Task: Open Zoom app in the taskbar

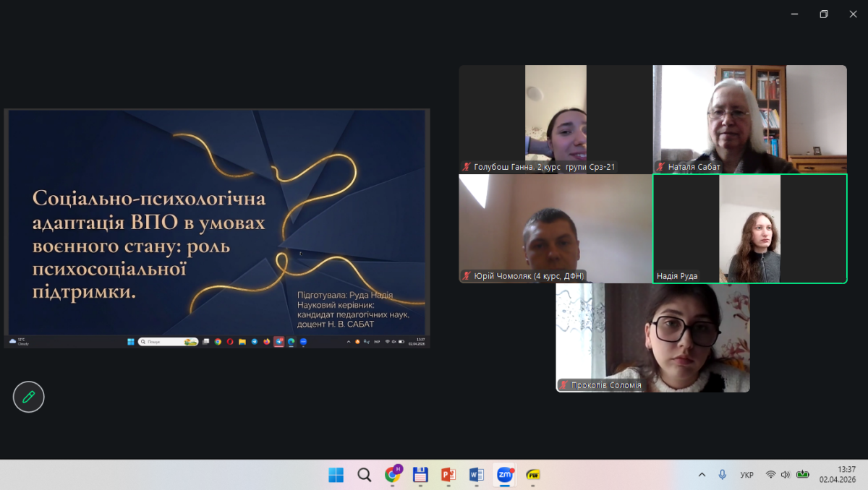Action: coord(504,475)
